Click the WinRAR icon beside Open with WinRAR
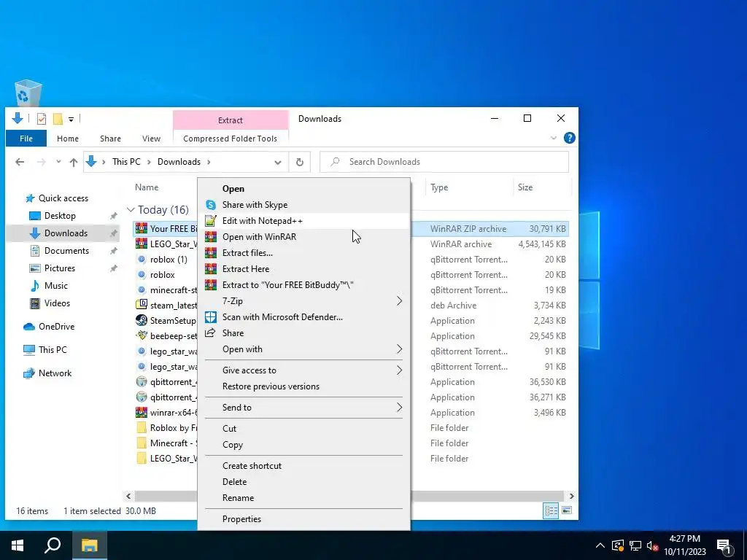 tap(211, 237)
